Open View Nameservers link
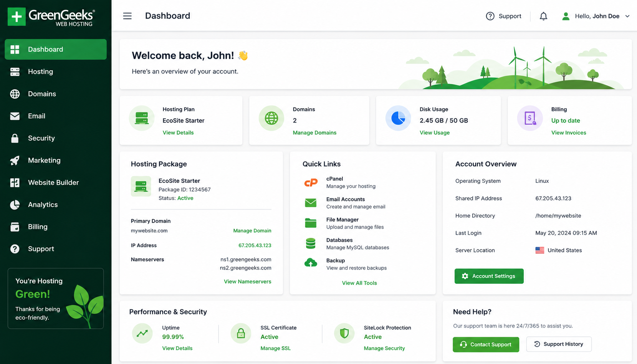This screenshot has height=364, width=637. tap(248, 281)
